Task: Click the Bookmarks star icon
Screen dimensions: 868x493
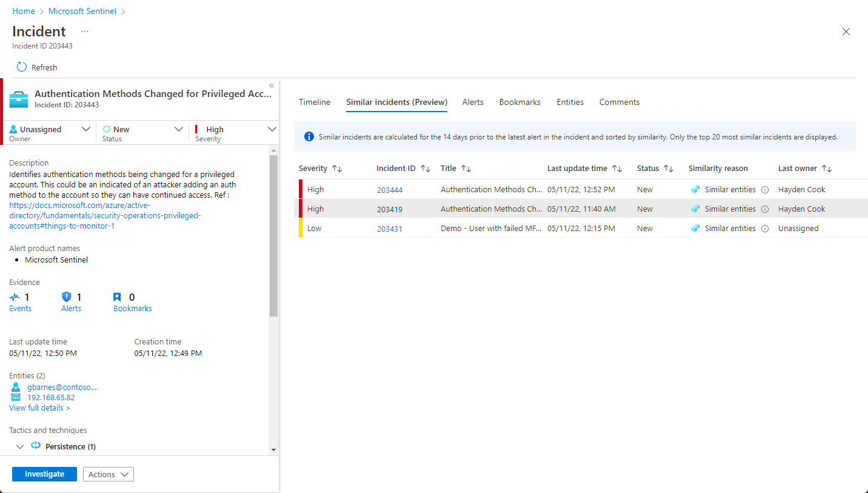Action: click(x=118, y=297)
